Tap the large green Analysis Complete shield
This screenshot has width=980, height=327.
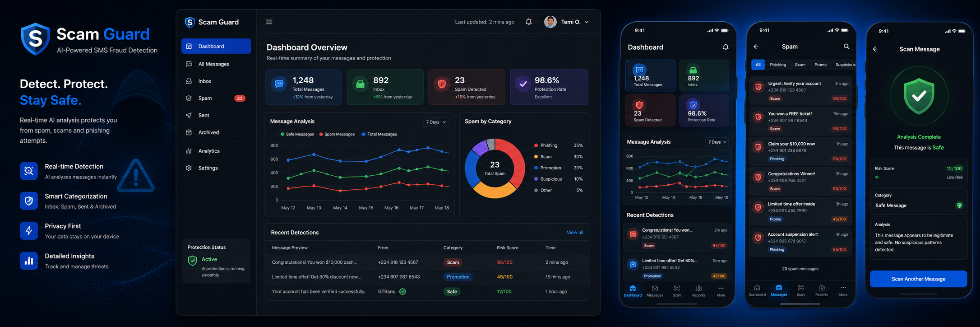point(919,96)
